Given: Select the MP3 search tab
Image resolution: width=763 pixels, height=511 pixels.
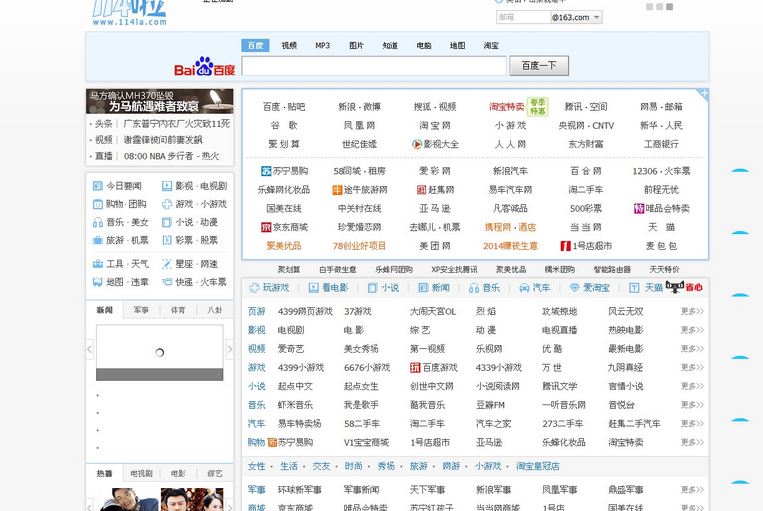Looking at the screenshot, I should (323, 45).
